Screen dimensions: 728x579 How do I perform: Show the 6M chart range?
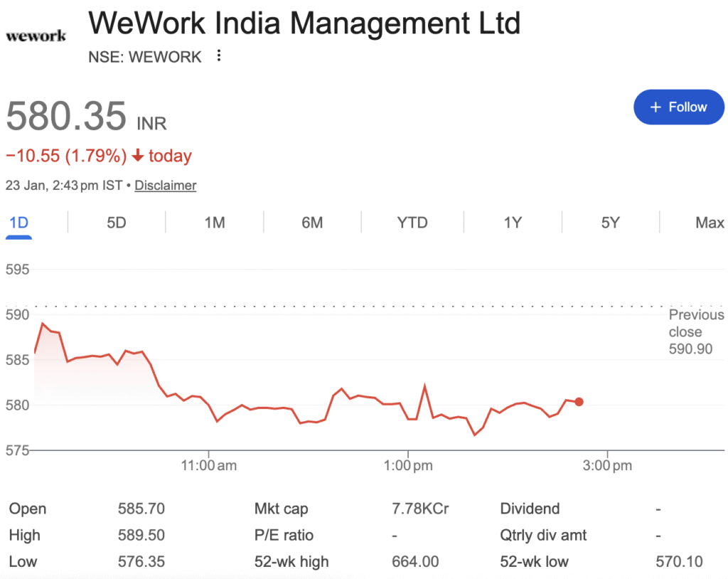(312, 223)
